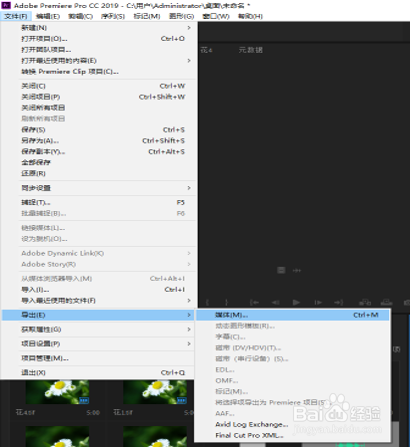Screen dimensions: 410x447
Task: Choose 全部保存 menu item
Action: [x=98, y=162]
